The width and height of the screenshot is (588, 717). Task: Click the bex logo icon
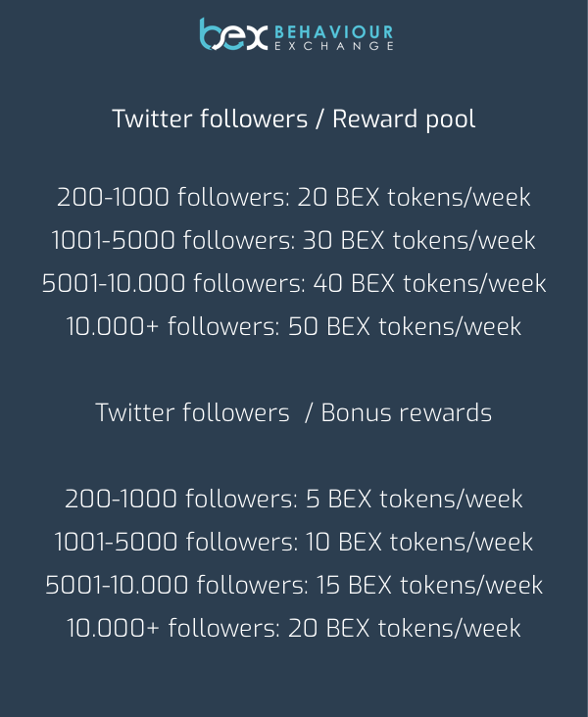233,34
